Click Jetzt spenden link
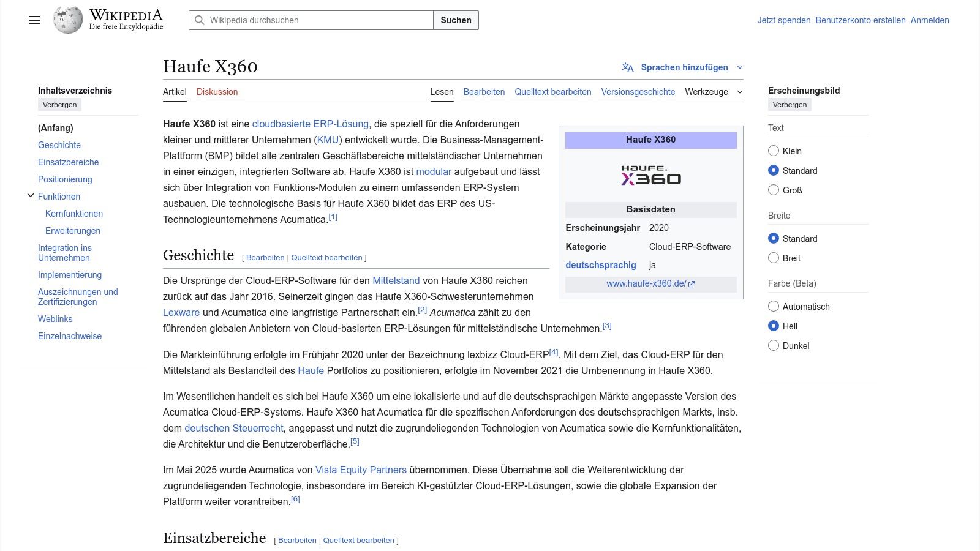The height and width of the screenshot is (551, 980). pos(784,20)
